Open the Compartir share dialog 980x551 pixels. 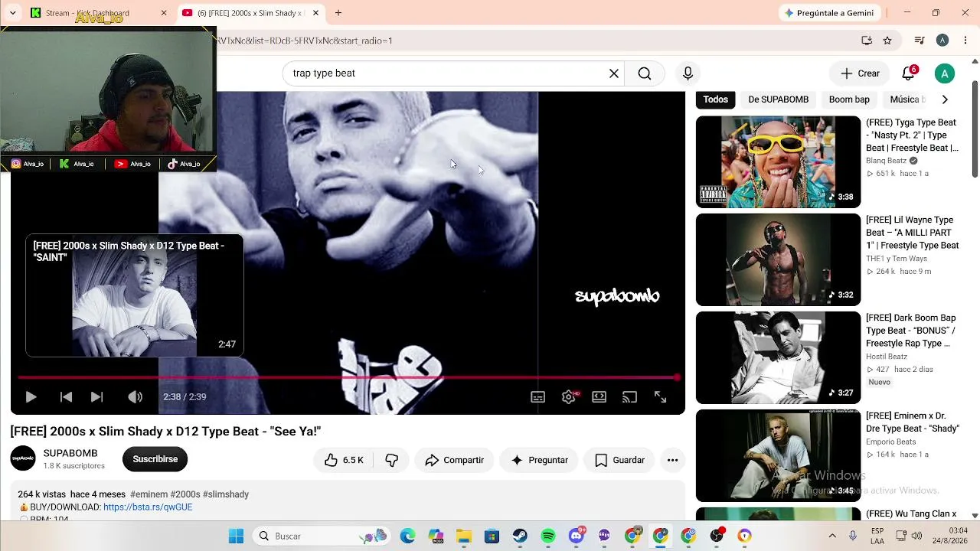coord(454,460)
